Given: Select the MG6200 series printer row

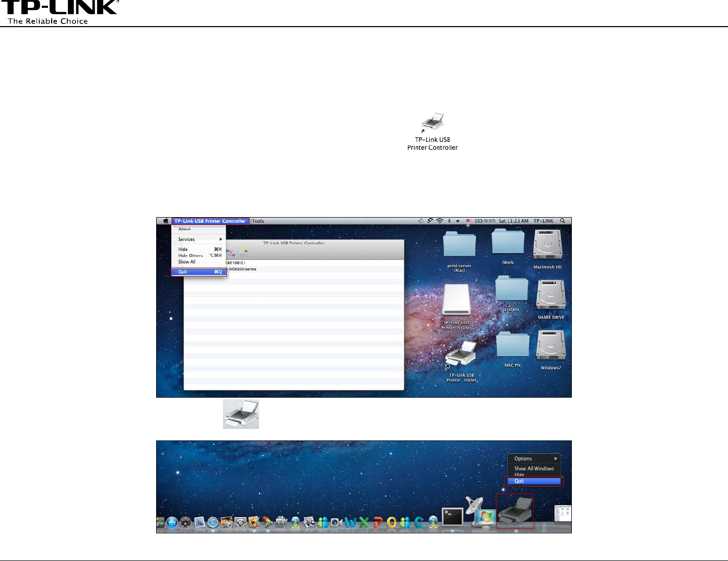Looking at the screenshot, I should [x=242, y=269].
